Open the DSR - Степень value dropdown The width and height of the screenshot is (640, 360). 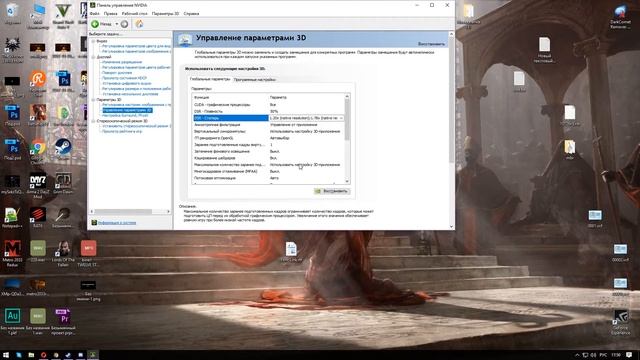point(341,118)
